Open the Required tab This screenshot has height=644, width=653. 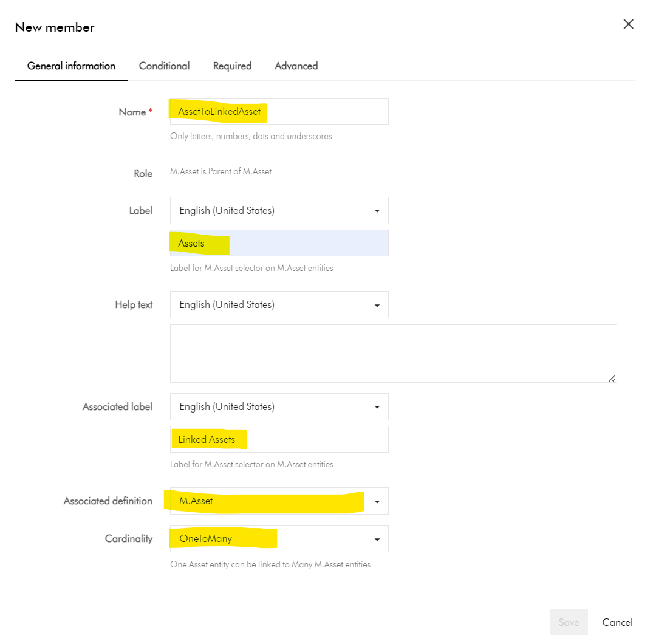(232, 66)
